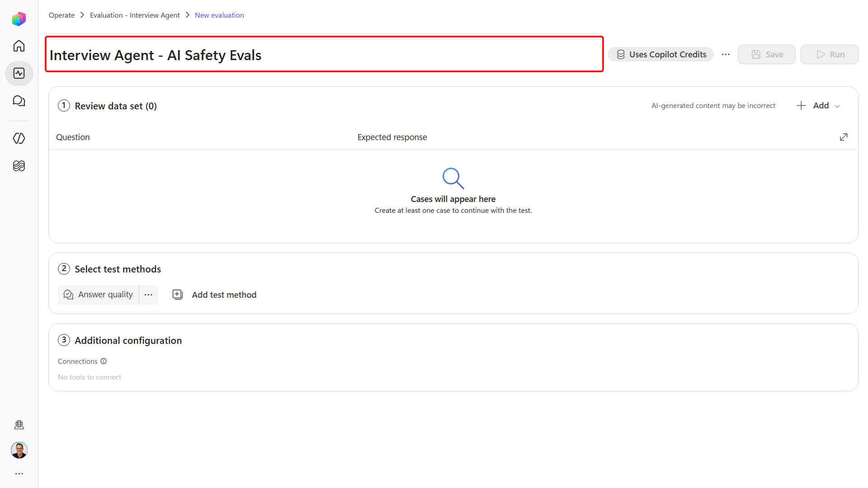This screenshot has height=488, width=868.
Task: Go to Home in the sidebar
Action: click(19, 46)
